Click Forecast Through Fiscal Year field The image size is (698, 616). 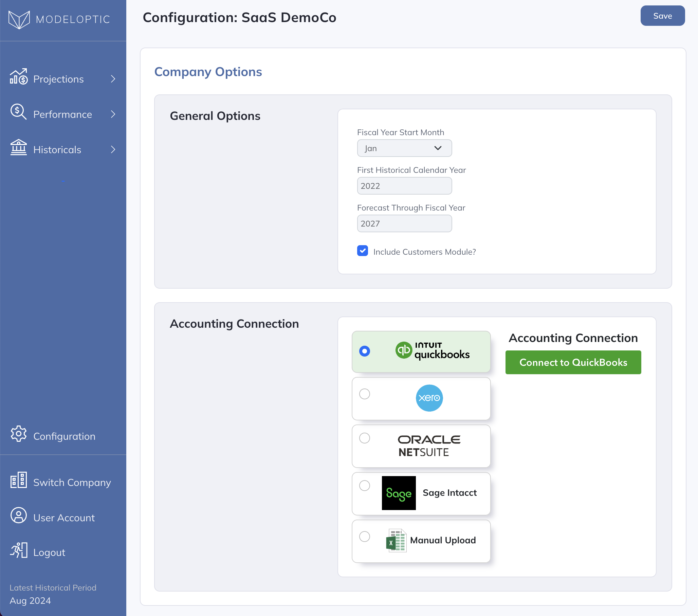tap(404, 223)
